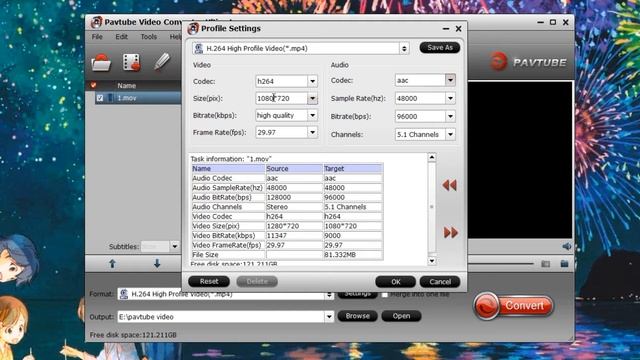
Task: Open the Subtitles dropdown
Action: [175, 246]
